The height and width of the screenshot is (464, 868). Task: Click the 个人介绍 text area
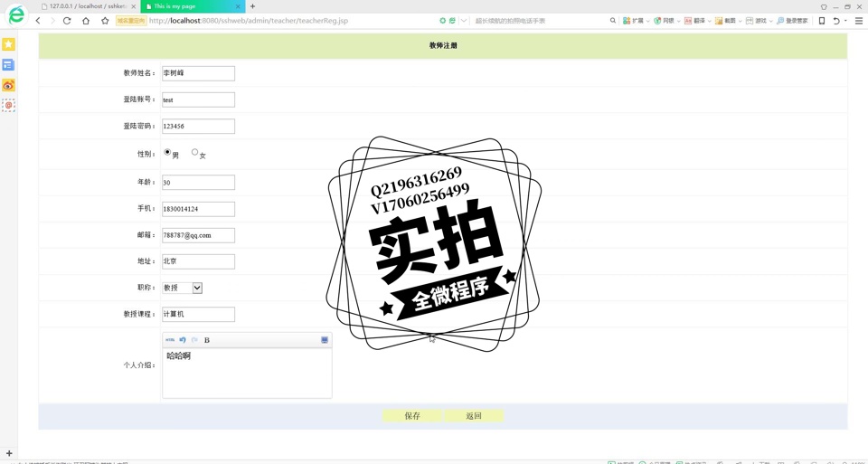(x=247, y=373)
